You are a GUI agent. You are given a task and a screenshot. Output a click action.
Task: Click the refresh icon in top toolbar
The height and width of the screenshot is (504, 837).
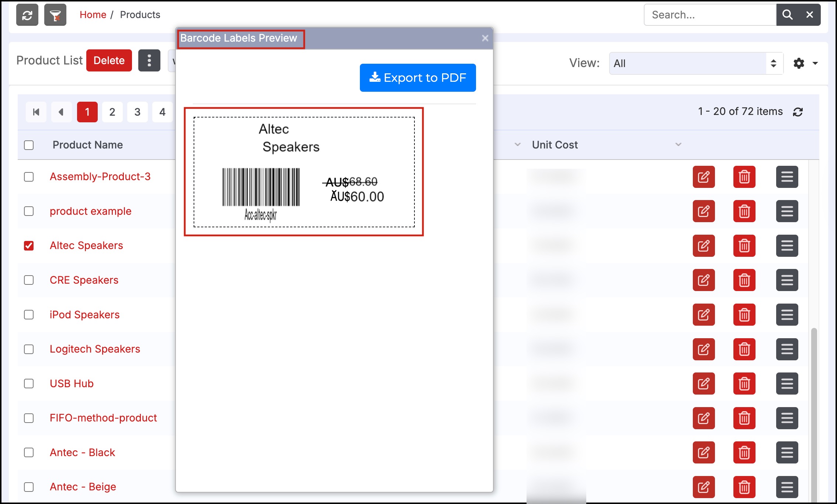[x=27, y=15]
